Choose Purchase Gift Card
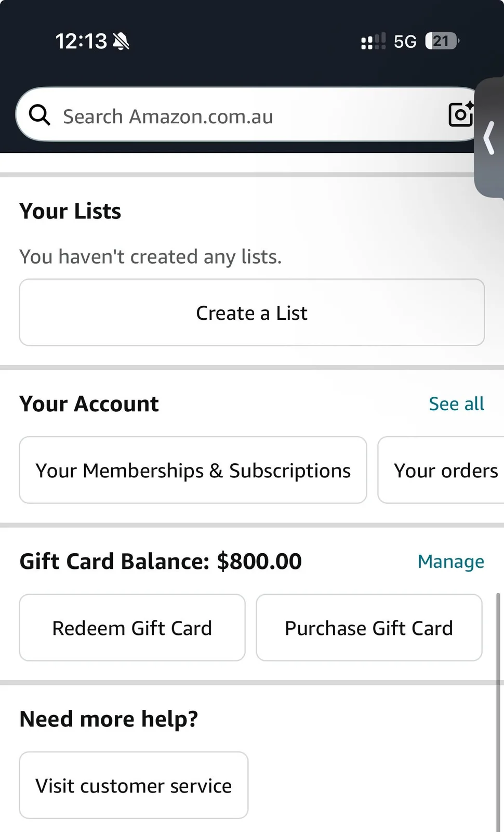 (369, 628)
